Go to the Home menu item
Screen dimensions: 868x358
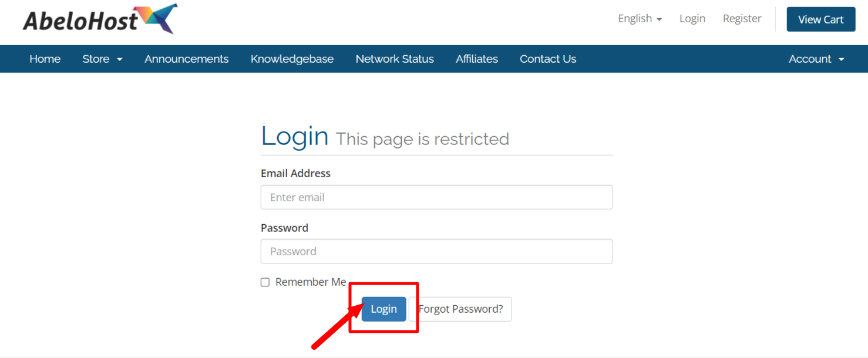coord(45,59)
